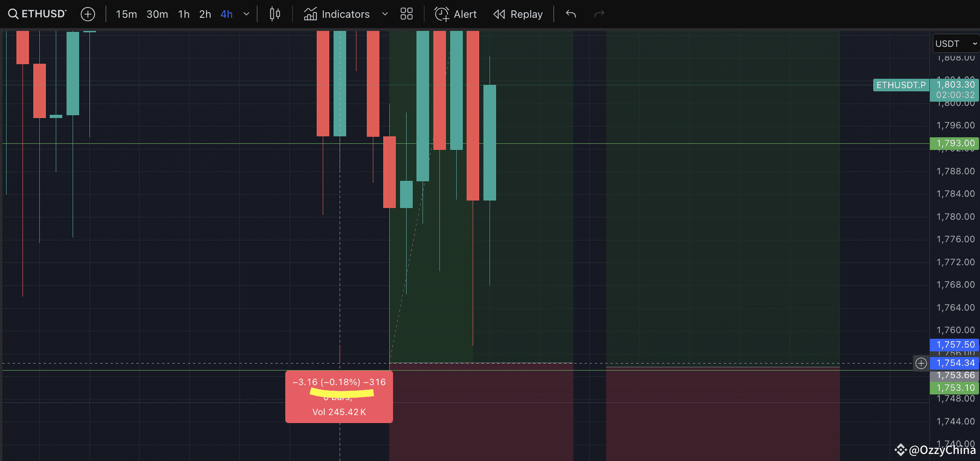Screen dimensions: 980x461
Task: Click the 1,772.00 price axis value
Action: [955, 262]
